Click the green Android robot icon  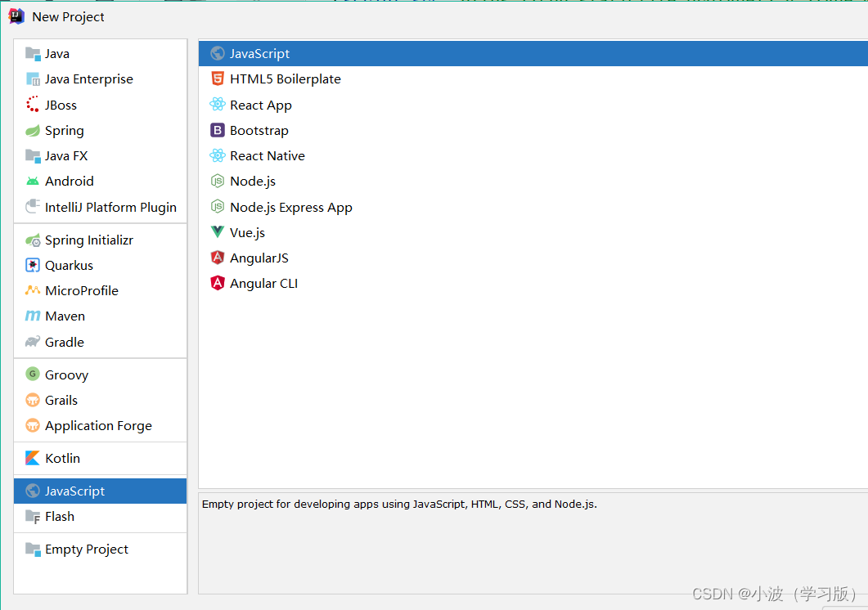coord(33,181)
